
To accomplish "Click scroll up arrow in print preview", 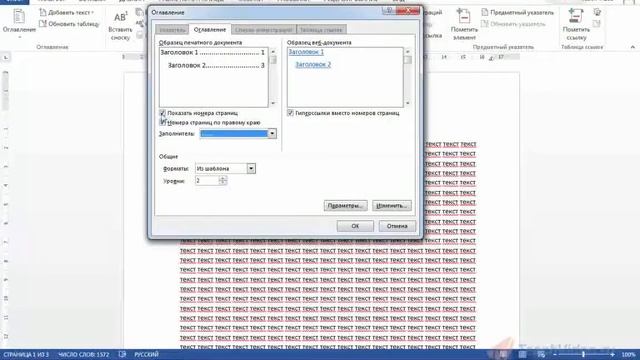I will [x=273, y=52].
